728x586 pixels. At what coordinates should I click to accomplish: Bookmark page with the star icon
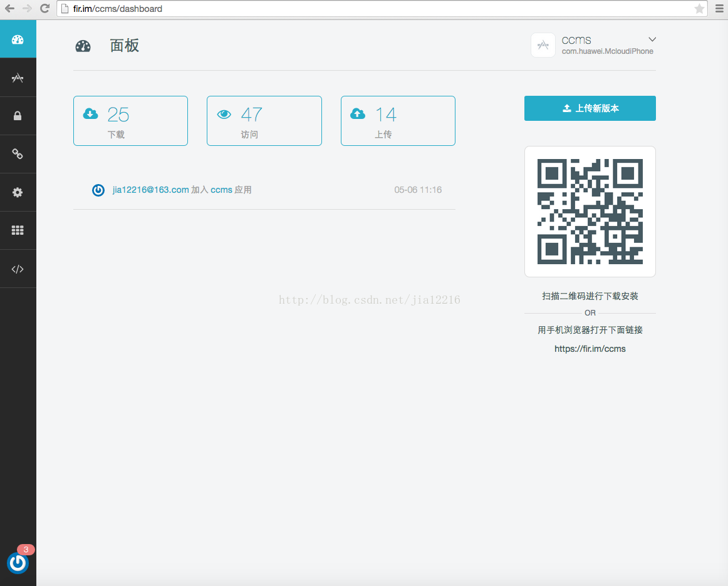699,9
